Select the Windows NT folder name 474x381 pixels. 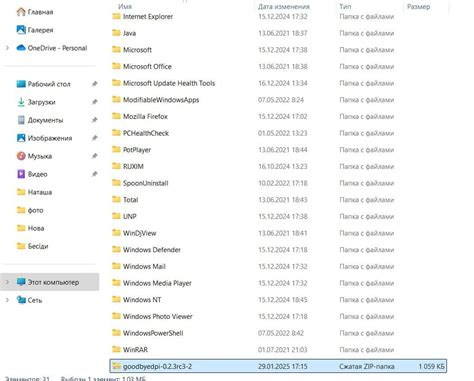142,300
